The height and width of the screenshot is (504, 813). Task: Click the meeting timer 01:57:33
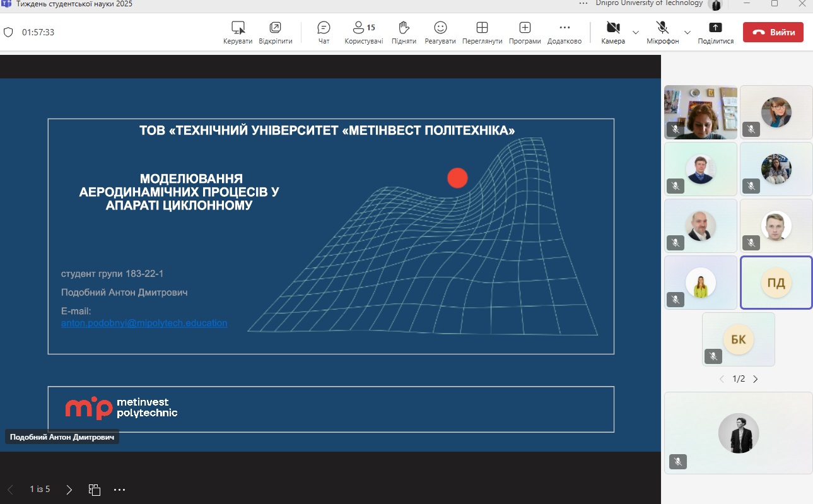[x=38, y=32]
